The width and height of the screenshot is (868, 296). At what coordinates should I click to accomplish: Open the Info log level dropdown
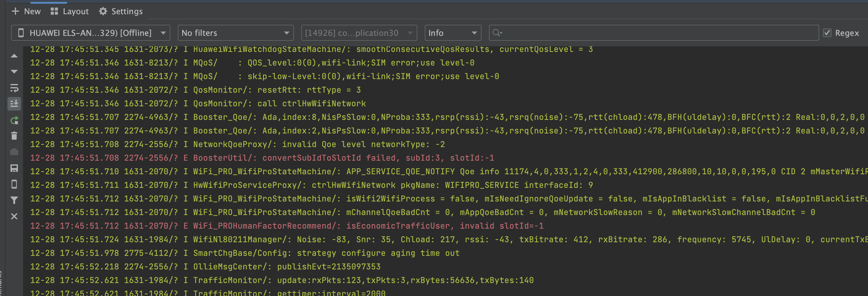point(453,33)
